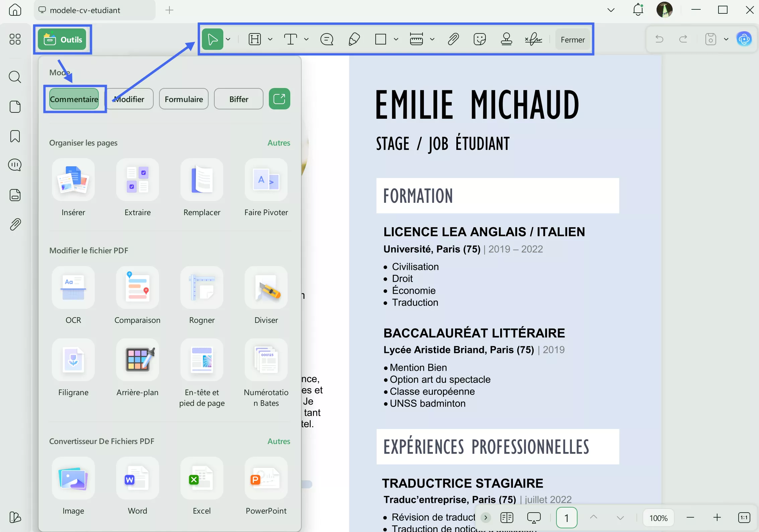Open the OCR tool
This screenshot has height=532, width=759.
73,288
